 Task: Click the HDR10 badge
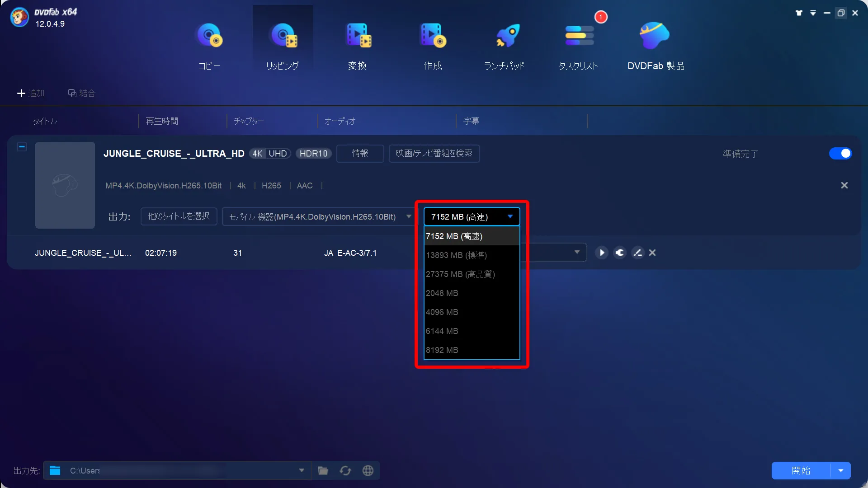pyautogui.click(x=314, y=154)
